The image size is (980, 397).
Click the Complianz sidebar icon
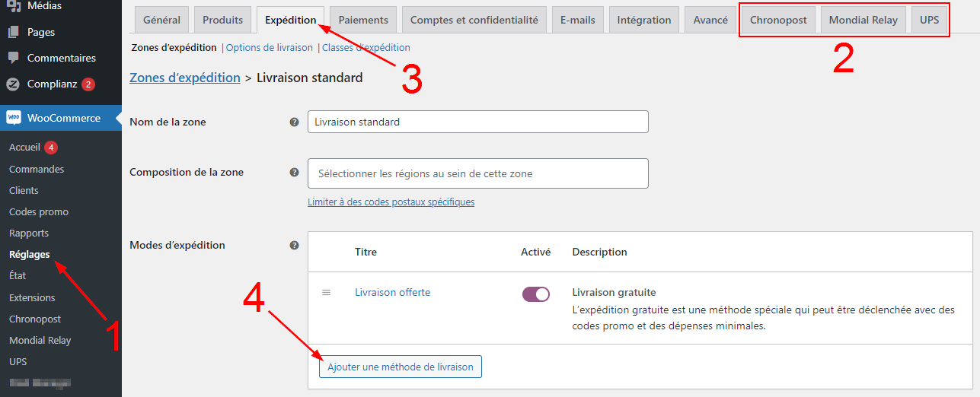(13, 84)
